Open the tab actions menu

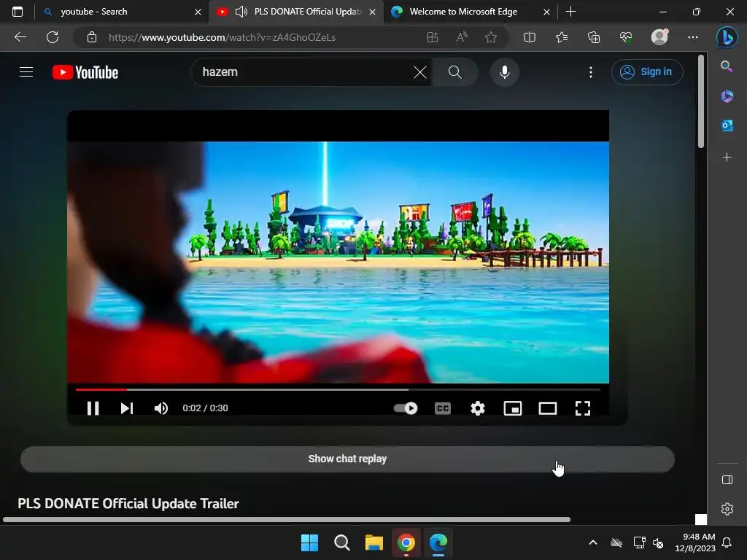point(18,12)
